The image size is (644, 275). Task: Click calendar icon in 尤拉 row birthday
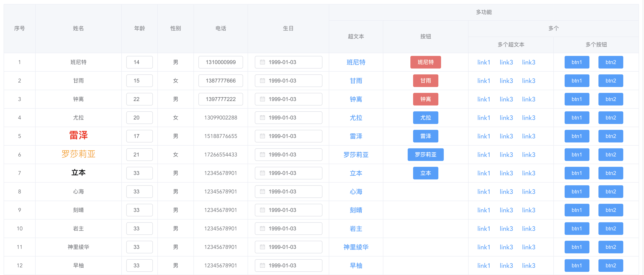[262, 118]
